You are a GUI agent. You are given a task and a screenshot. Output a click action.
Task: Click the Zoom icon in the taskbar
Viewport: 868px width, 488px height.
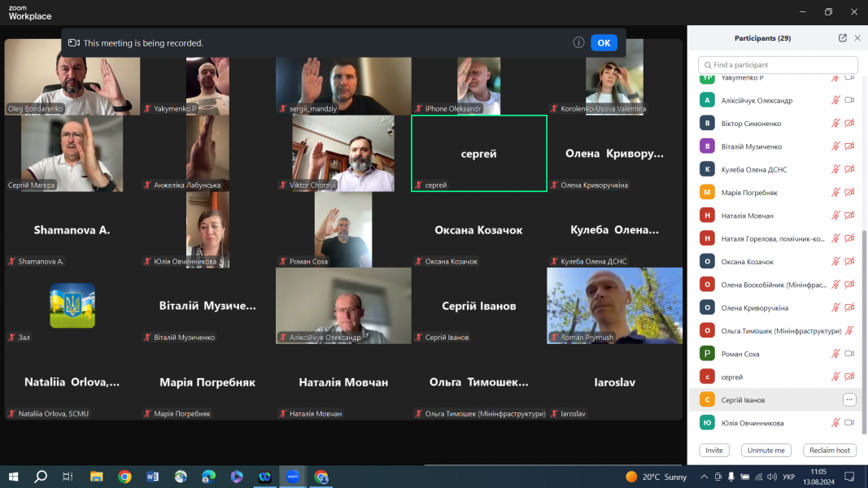click(x=293, y=477)
